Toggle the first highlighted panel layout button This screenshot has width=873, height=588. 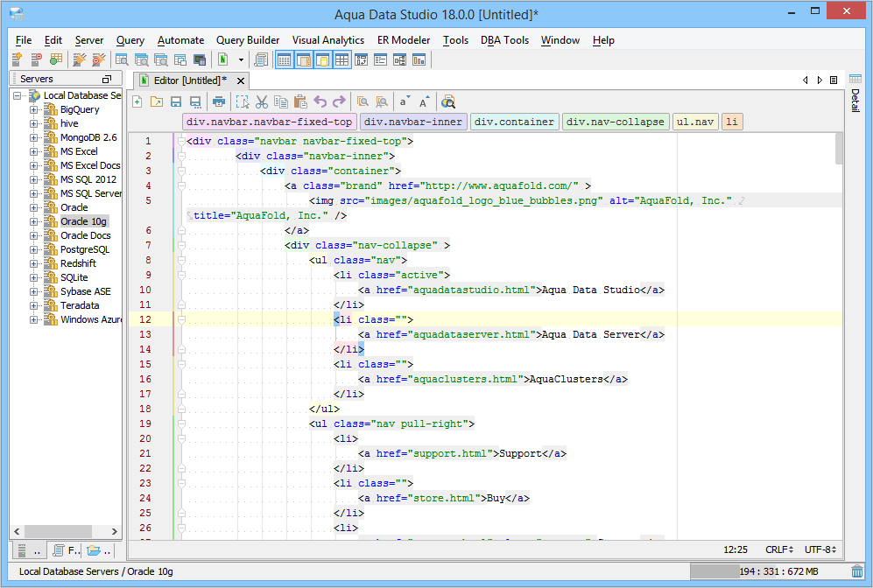[x=284, y=59]
